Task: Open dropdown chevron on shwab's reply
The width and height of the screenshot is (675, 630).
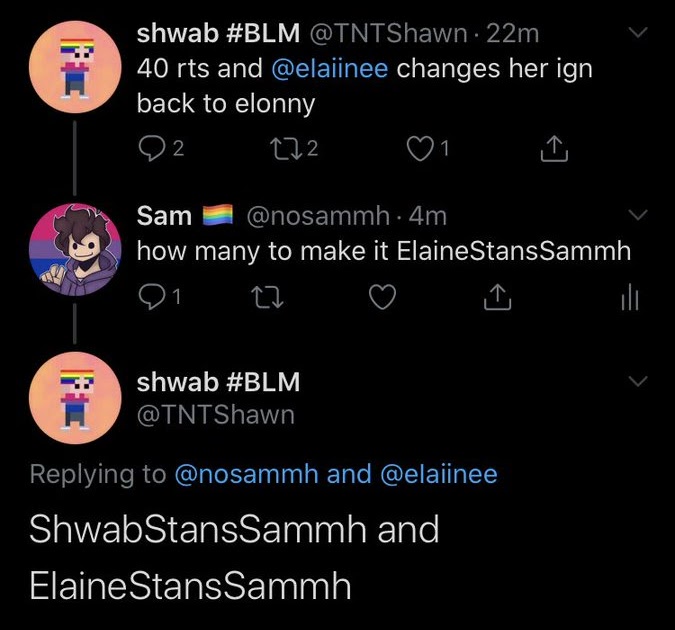Action: [638, 381]
